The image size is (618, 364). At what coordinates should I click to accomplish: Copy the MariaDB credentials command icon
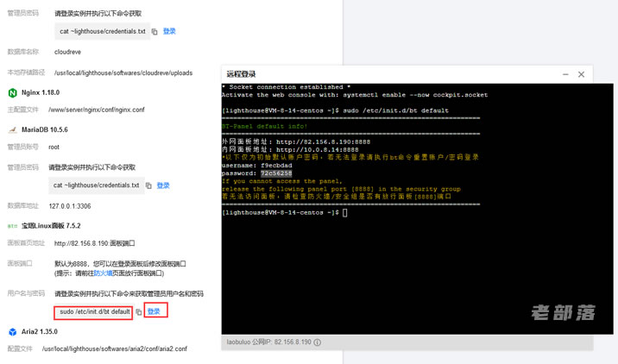click(148, 185)
